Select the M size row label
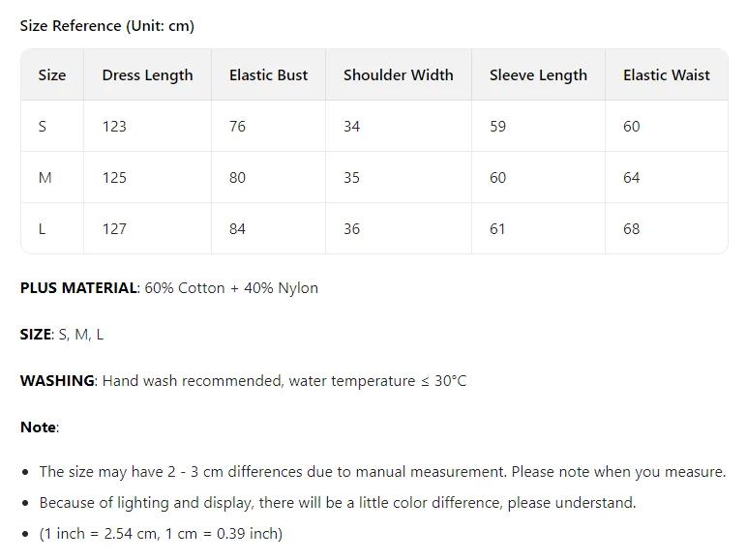This screenshot has height=560, width=747. [45, 178]
